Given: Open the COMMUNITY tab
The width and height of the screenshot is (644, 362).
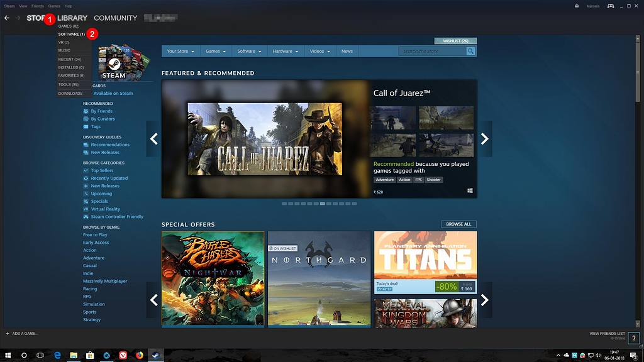Looking at the screenshot, I should [116, 18].
